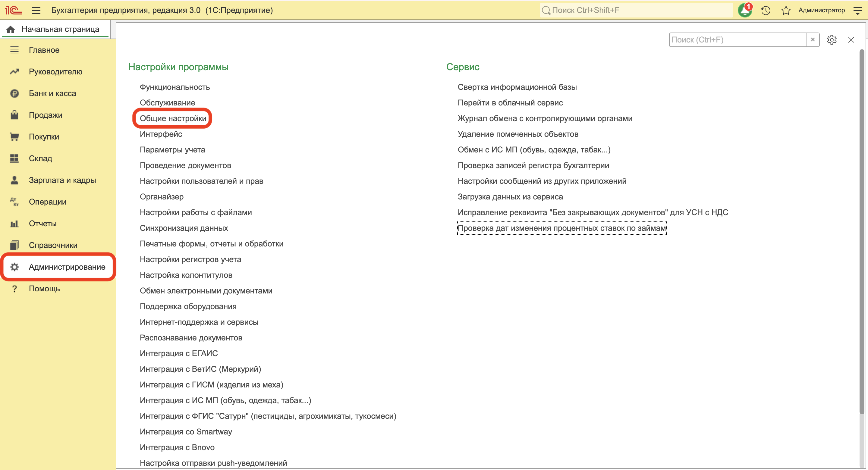Click the Банк и касса ruble icon
This screenshot has height=470, width=868.
tap(14, 93)
